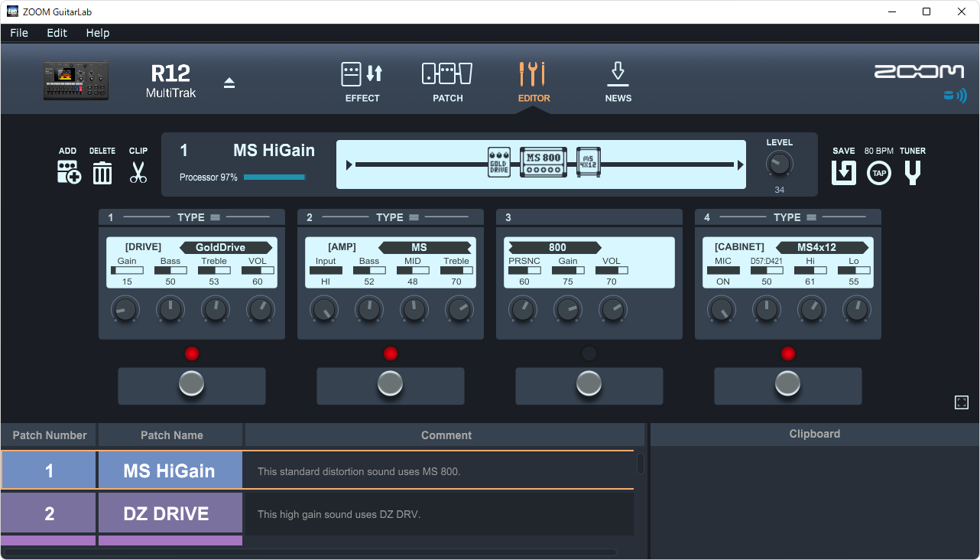Toggle slot 4 cabinet footswitch

pos(788,384)
